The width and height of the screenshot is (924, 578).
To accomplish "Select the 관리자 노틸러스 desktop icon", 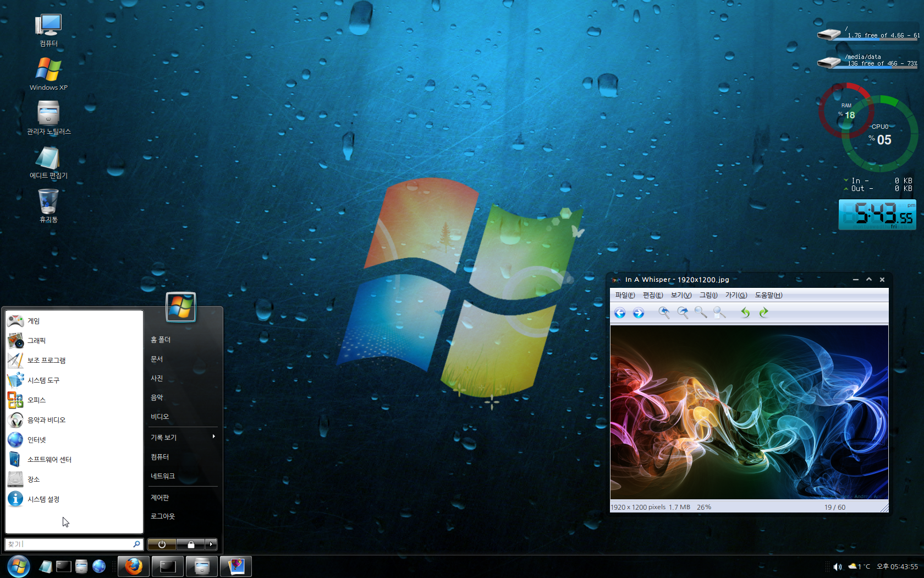I will (48, 118).
